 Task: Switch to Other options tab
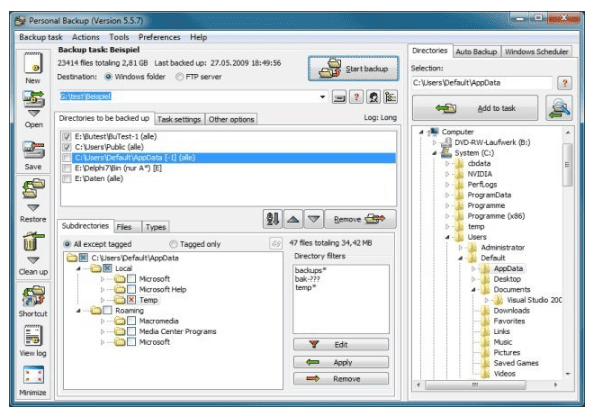click(x=231, y=119)
